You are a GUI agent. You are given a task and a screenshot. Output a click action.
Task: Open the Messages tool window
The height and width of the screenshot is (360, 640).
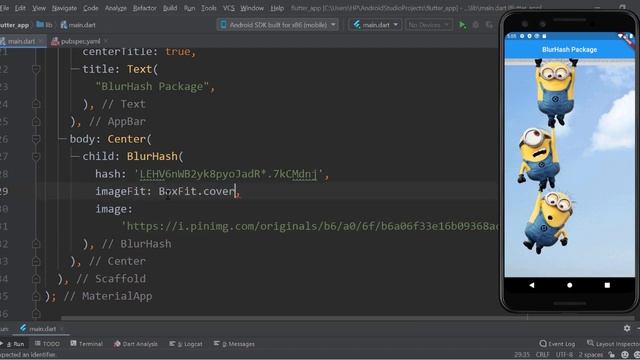234,344
